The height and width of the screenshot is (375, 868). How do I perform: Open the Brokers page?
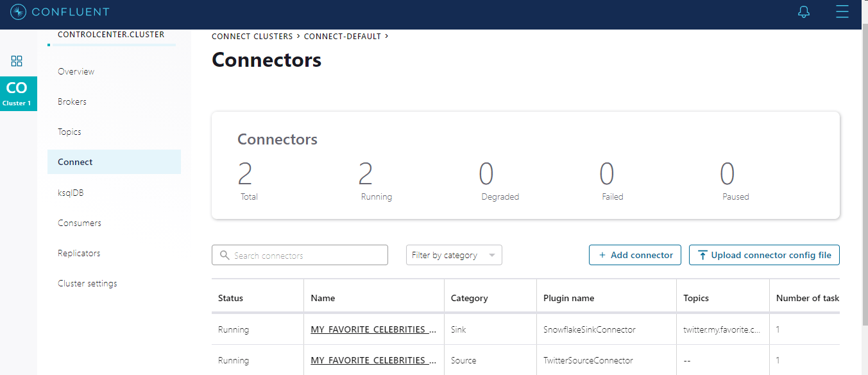(x=71, y=101)
